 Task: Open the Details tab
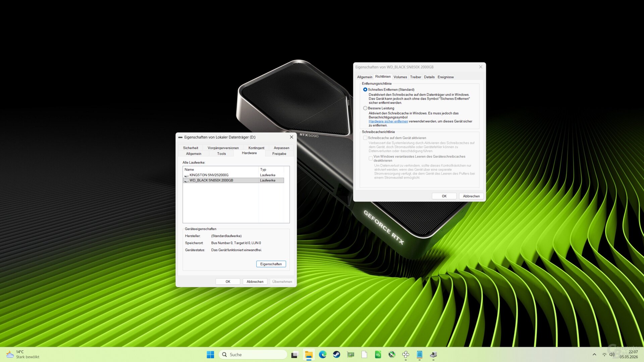[x=429, y=77]
